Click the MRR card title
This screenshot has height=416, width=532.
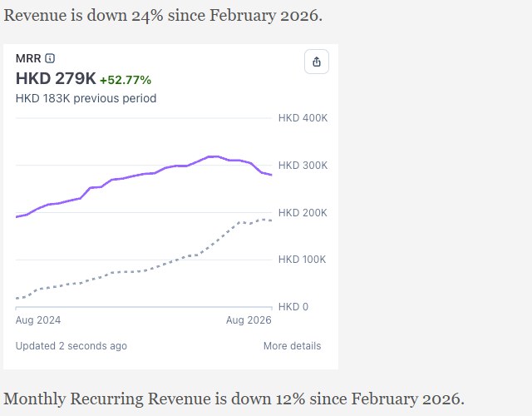28,58
